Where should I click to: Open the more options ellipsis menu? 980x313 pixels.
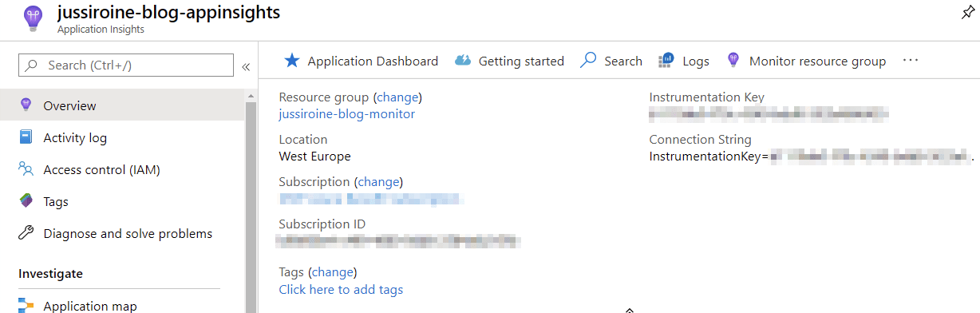pos(911,61)
